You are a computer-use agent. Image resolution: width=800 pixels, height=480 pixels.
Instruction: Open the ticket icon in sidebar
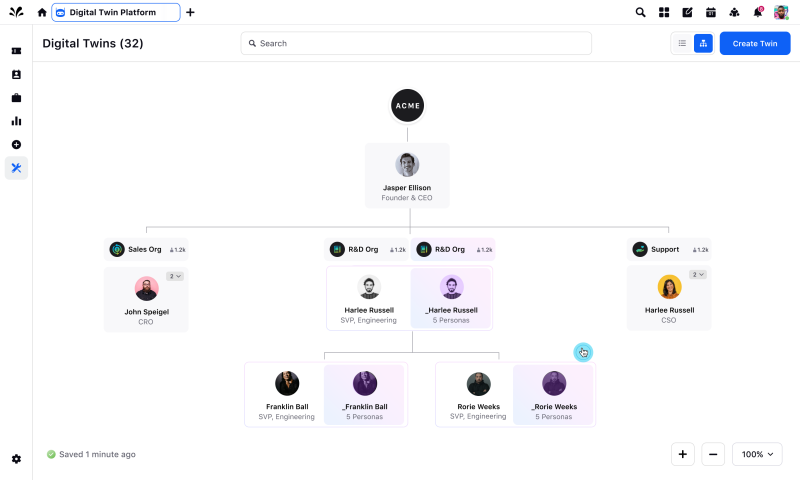point(16,51)
